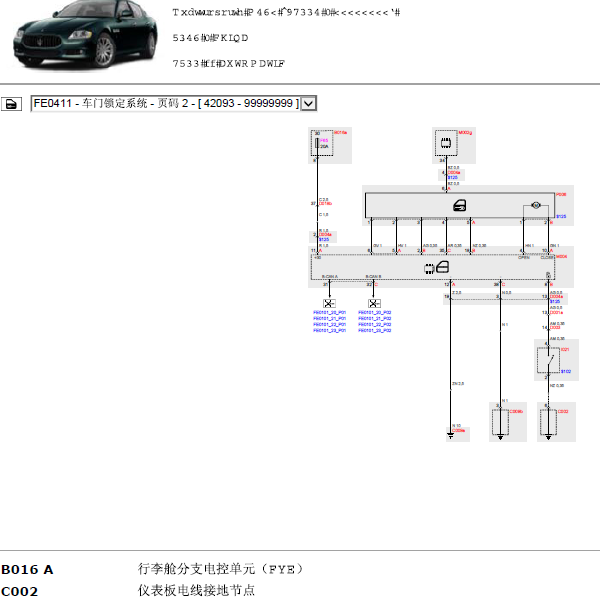Click the crossed connector symbol under B-CAN A
The height and width of the screenshot is (605, 600).
[x=329, y=303]
